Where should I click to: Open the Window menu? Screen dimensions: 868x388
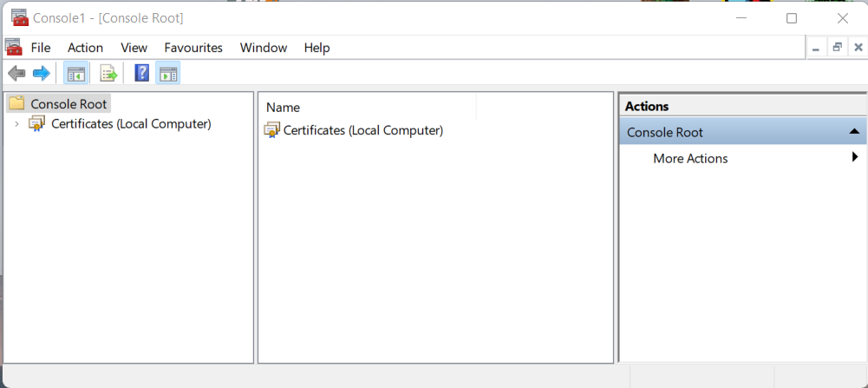click(264, 48)
